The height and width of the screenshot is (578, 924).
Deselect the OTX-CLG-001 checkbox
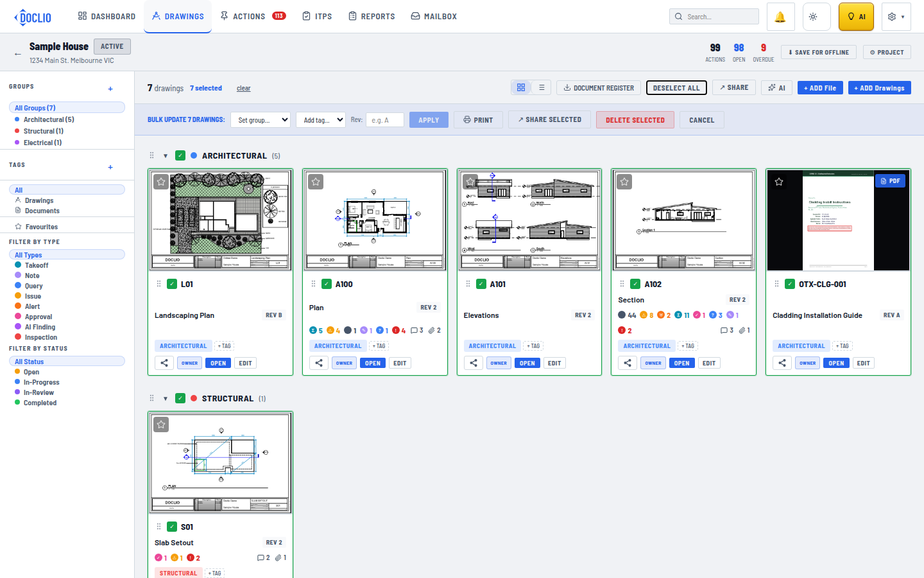[x=790, y=284]
